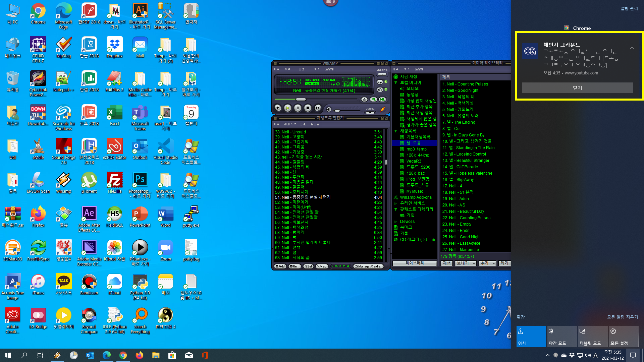Open 최근 추가 항목 smart view
The height and width of the screenshot is (362, 644).
pos(419,107)
